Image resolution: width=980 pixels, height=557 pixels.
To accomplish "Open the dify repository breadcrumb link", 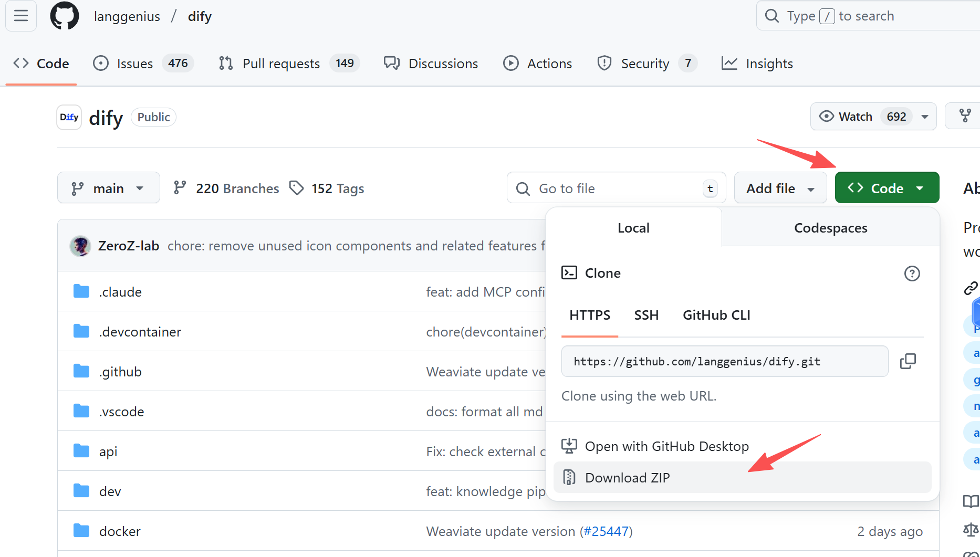I will click(x=200, y=16).
